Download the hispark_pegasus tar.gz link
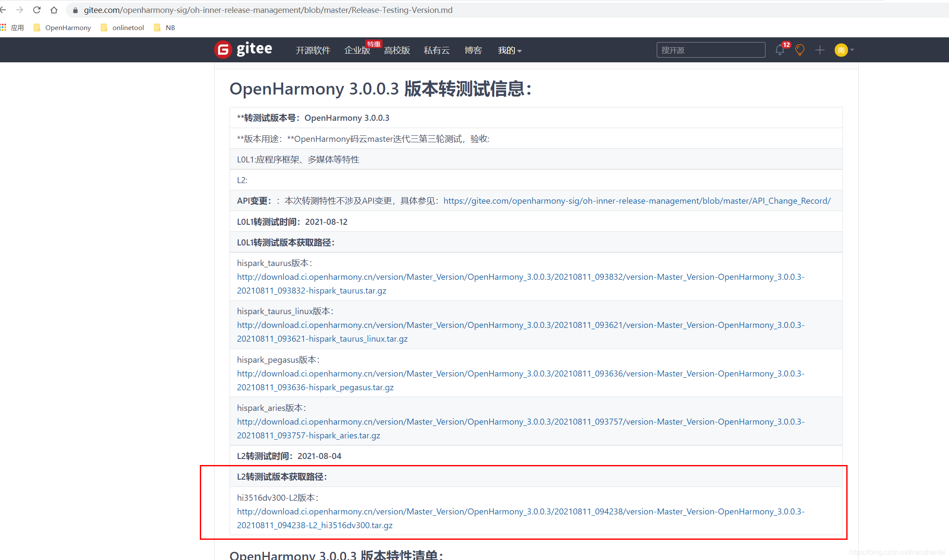The image size is (949, 560). [x=520, y=380]
